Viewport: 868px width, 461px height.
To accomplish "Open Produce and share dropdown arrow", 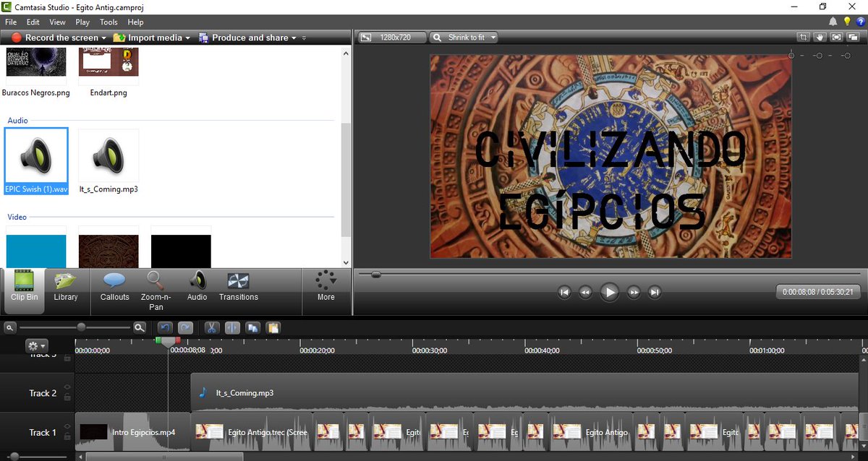I will (x=294, y=38).
